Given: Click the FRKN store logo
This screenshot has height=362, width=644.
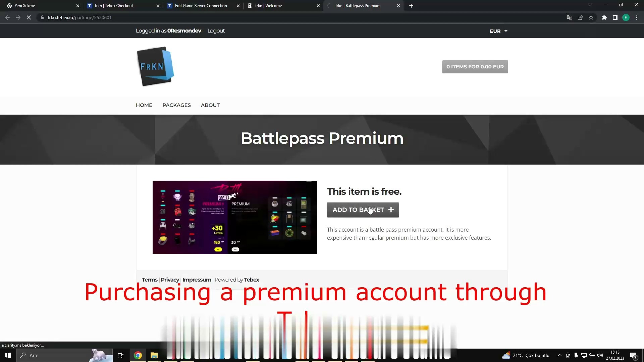Looking at the screenshot, I should click(x=155, y=66).
